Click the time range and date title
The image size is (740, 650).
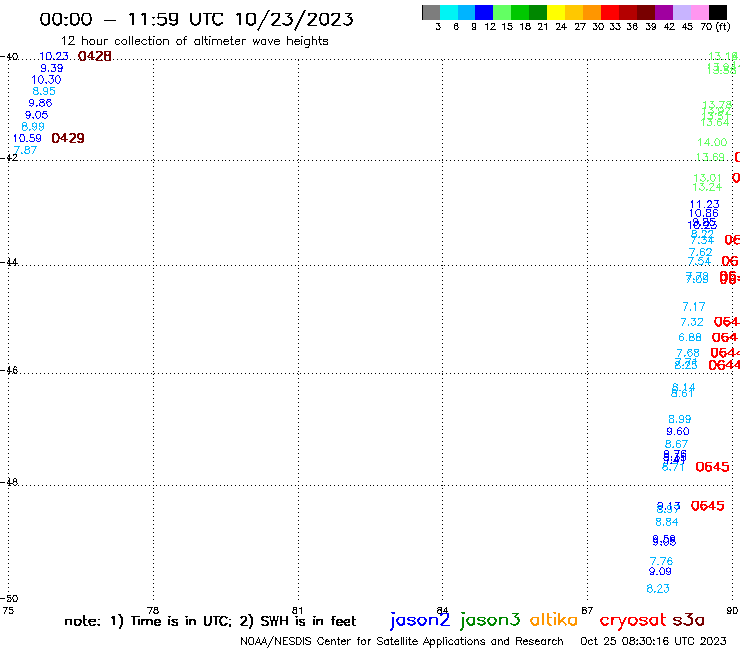tap(196, 19)
